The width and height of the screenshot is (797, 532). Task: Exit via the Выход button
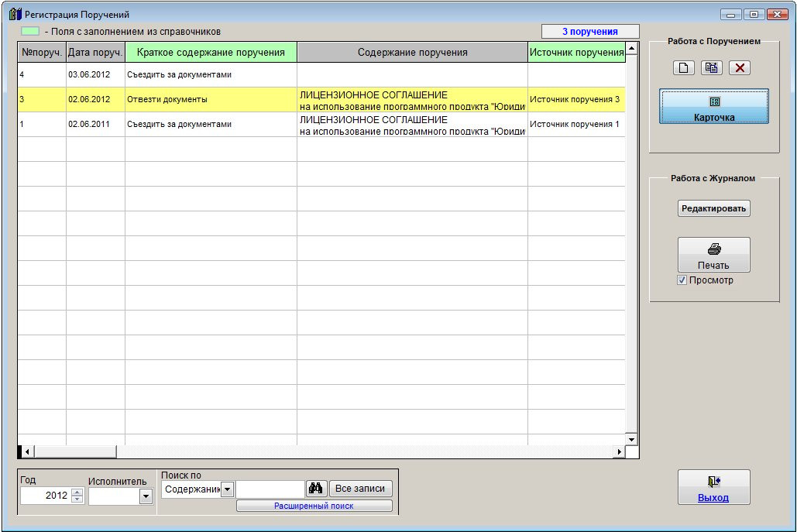(x=713, y=487)
